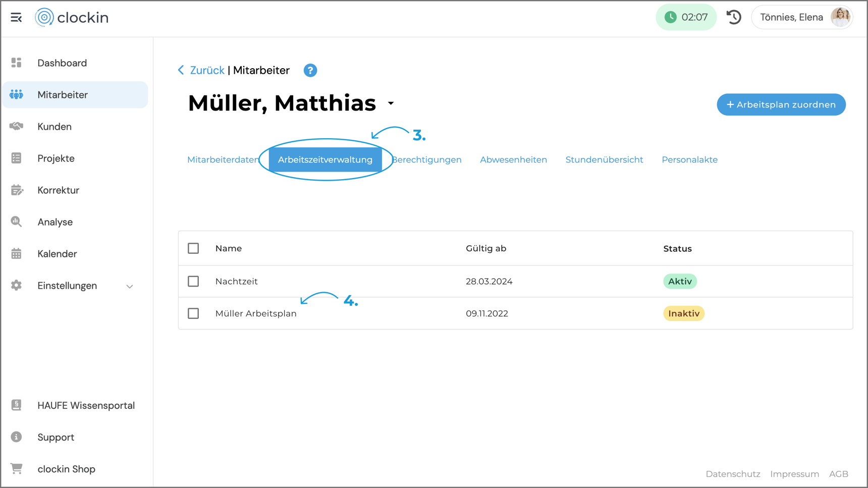Expand the Einstellungen submenu chevron
The width and height of the screenshot is (868, 488).
click(x=130, y=286)
